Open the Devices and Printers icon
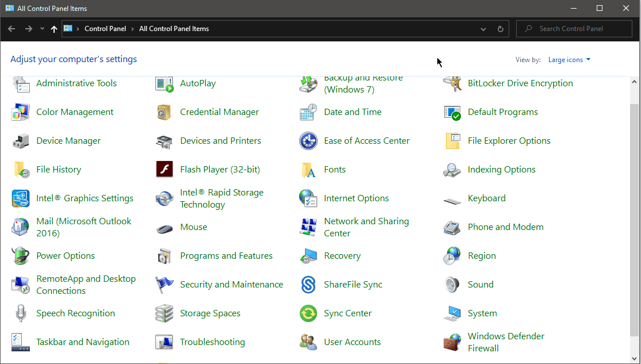This screenshot has width=641, height=364. (x=165, y=141)
